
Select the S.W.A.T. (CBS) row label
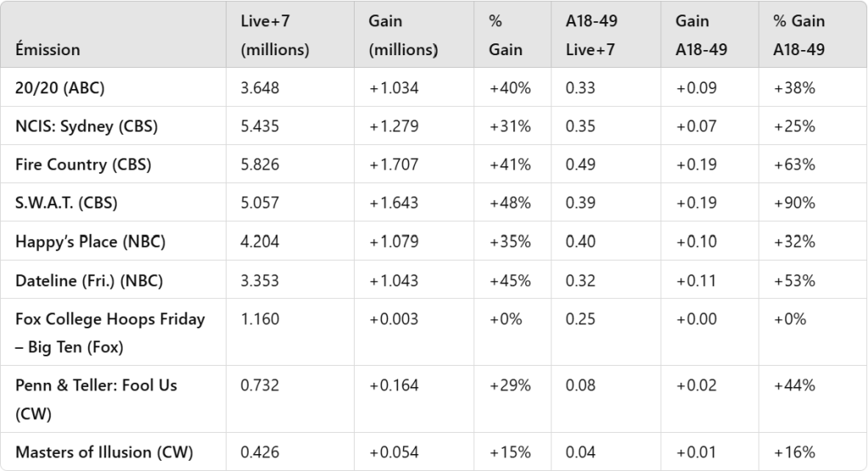(66, 203)
